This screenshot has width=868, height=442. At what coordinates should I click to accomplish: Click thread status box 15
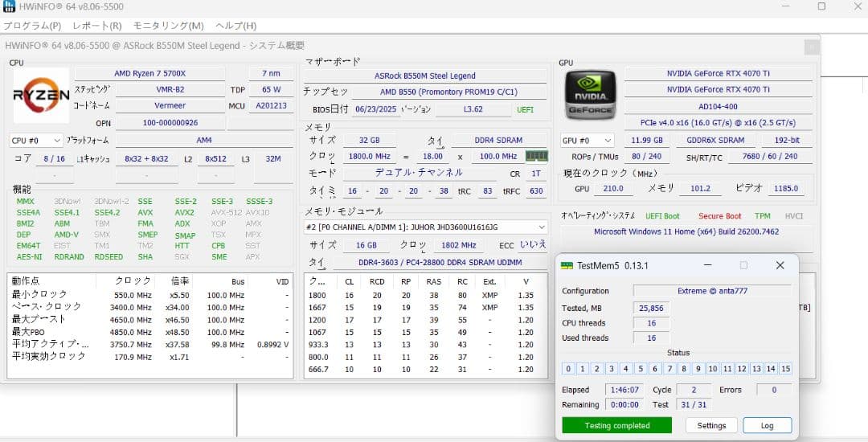[785, 368]
